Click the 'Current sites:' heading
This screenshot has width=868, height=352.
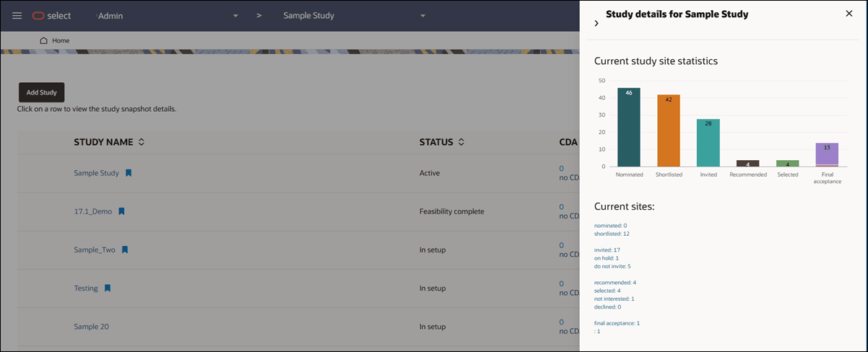624,207
